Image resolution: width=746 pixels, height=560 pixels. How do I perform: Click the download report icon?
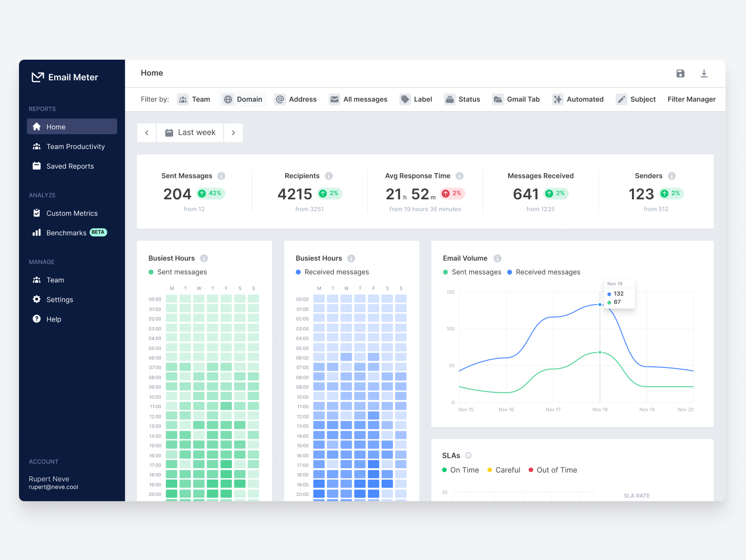tap(704, 73)
